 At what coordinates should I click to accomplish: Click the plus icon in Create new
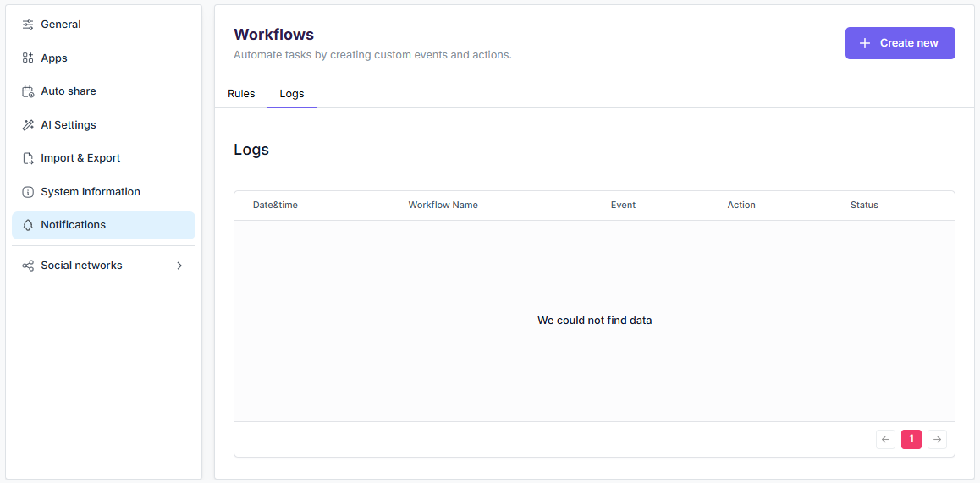pos(865,43)
